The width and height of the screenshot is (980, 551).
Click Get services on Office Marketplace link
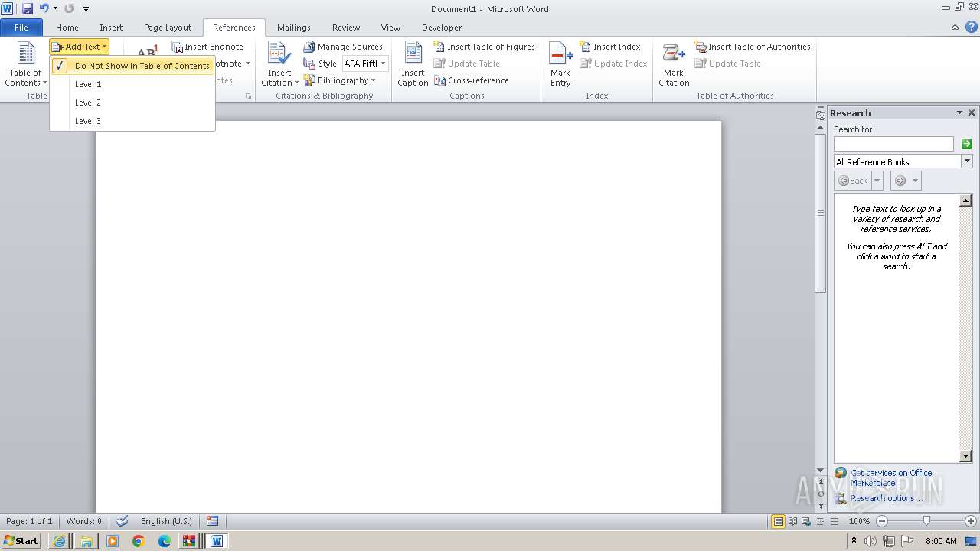coord(891,478)
